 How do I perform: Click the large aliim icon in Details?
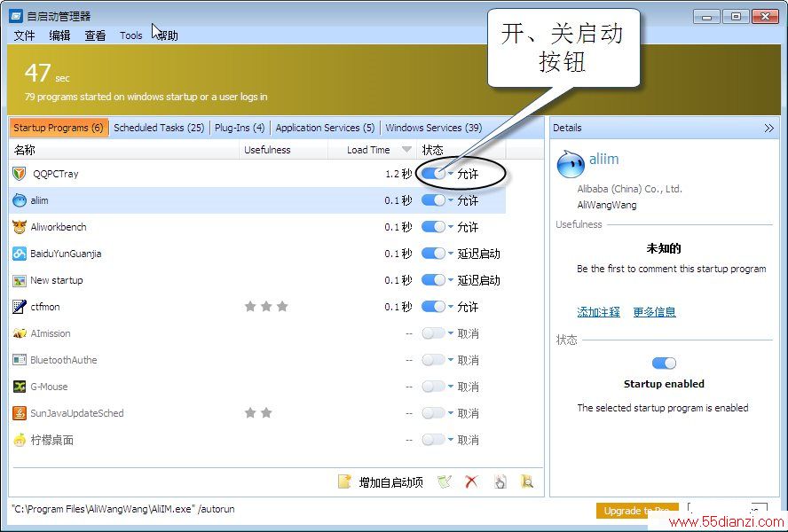pos(571,164)
